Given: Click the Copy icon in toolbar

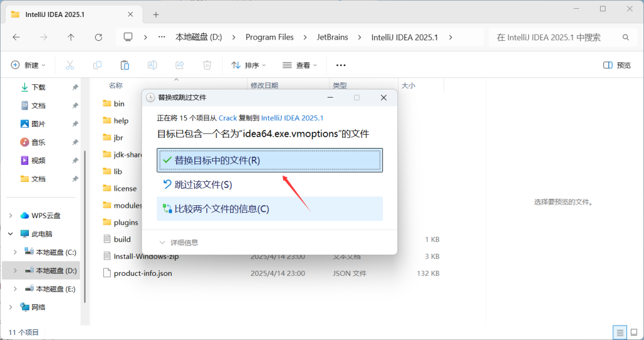Looking at the screenshot, I should (x=97, y=65).
